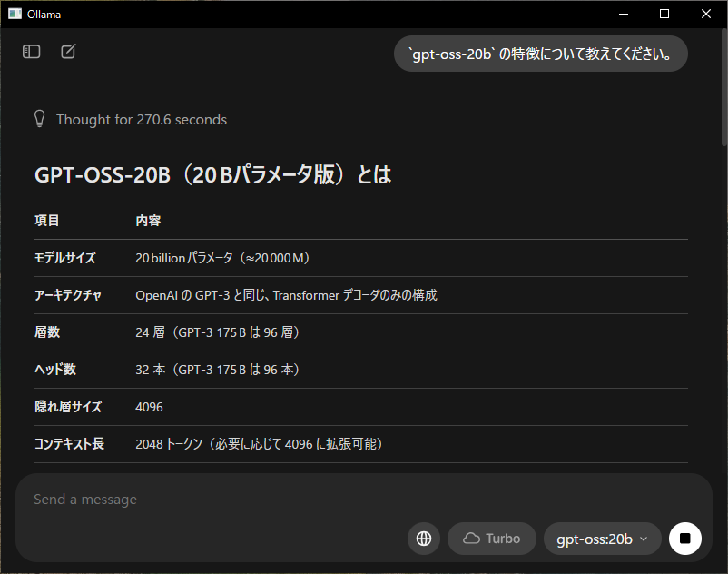Click the '隠れ層サイズ' row label

pos(68,406)
